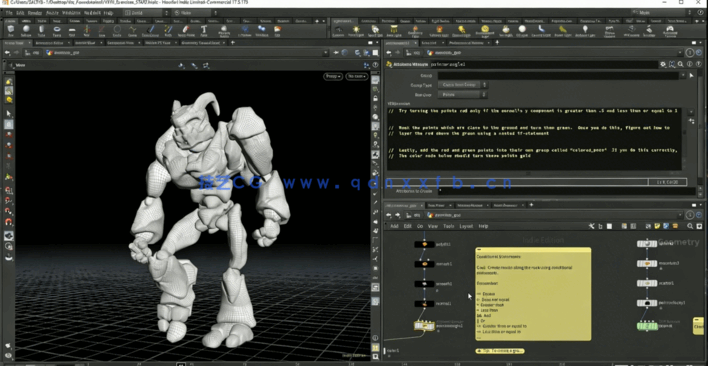Open the desktop Build selector dropdown

(x=146, y=13)
